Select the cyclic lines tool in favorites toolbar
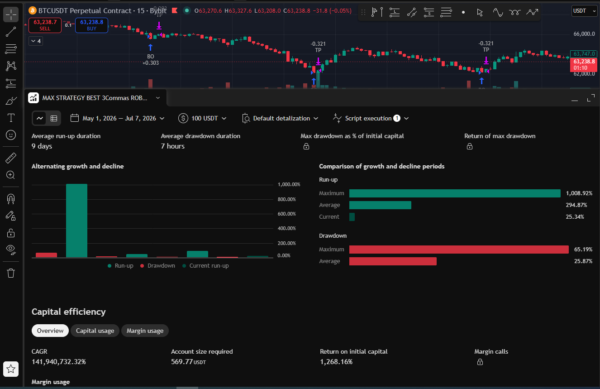The width and height of the screenshot is (600, 389). [515, 12]
